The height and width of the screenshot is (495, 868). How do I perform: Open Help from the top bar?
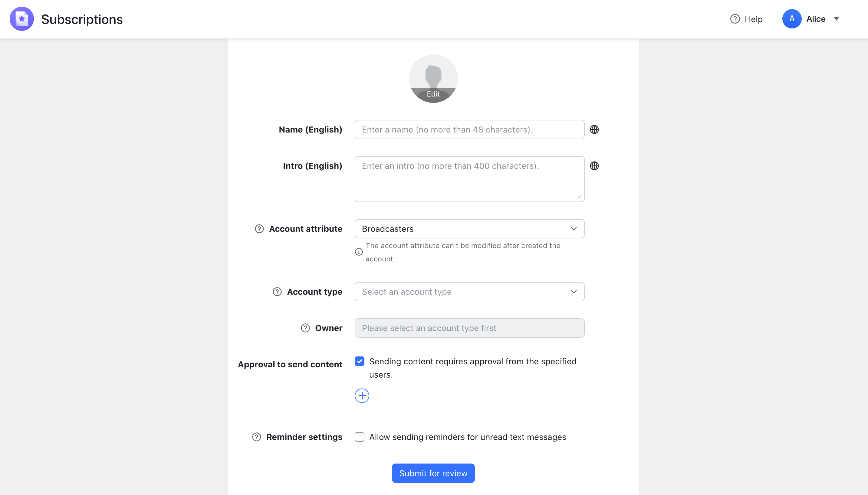coord(747,19)
